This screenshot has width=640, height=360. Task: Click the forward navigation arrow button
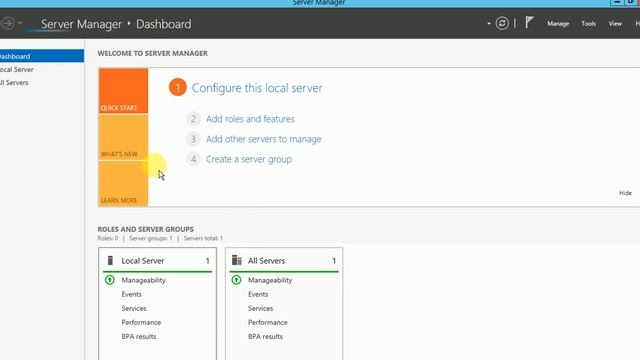(7, 23)
